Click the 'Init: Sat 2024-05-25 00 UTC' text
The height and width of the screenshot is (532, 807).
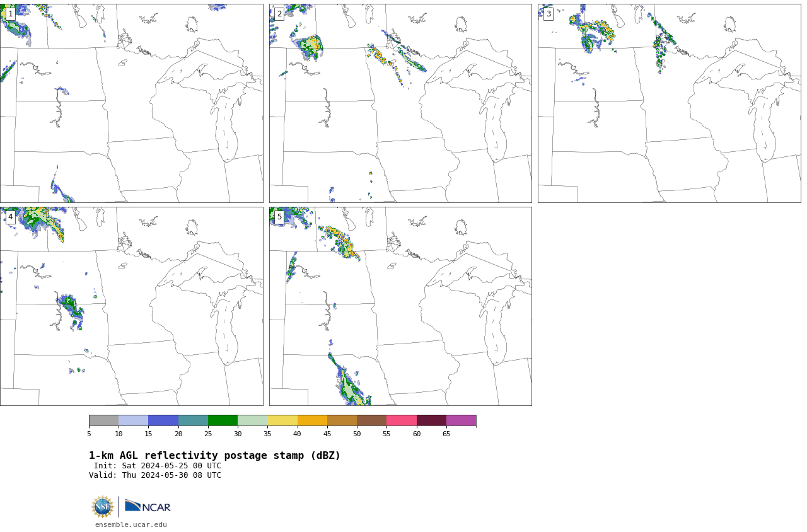pos(158,466)
